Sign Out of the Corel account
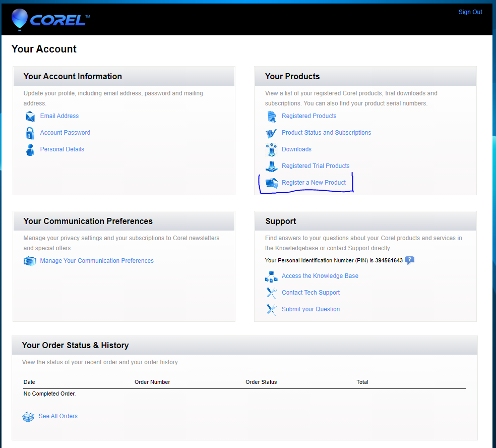Screen dimensions: 496x448 coord(470,12)
